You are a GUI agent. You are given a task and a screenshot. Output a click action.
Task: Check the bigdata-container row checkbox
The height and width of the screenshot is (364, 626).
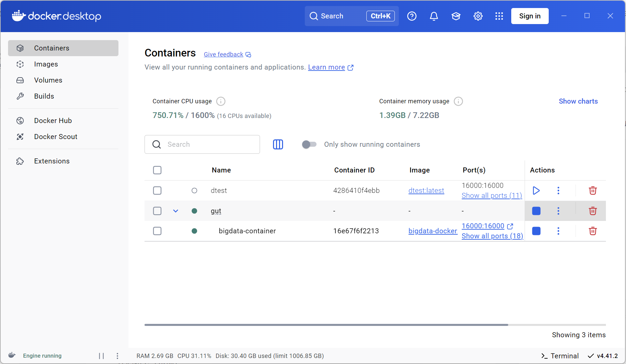point(157,231)
